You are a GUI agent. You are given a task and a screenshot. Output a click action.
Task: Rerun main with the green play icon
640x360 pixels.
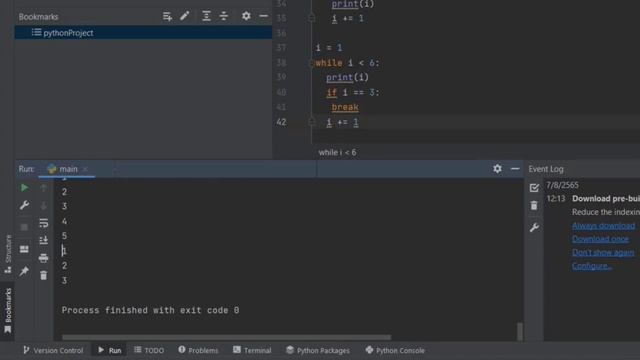24,188
